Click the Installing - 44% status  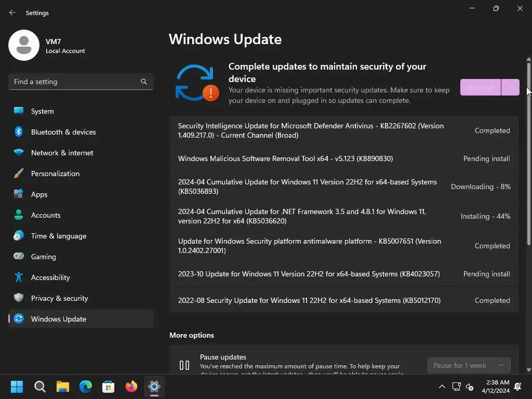click(x=486, y=216)
